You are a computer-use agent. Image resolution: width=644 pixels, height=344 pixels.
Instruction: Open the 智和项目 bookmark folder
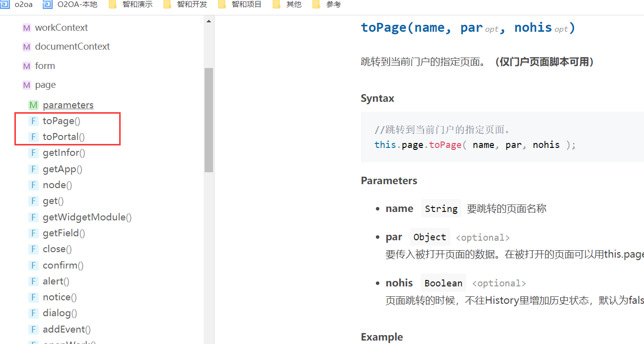click(239, 4)
